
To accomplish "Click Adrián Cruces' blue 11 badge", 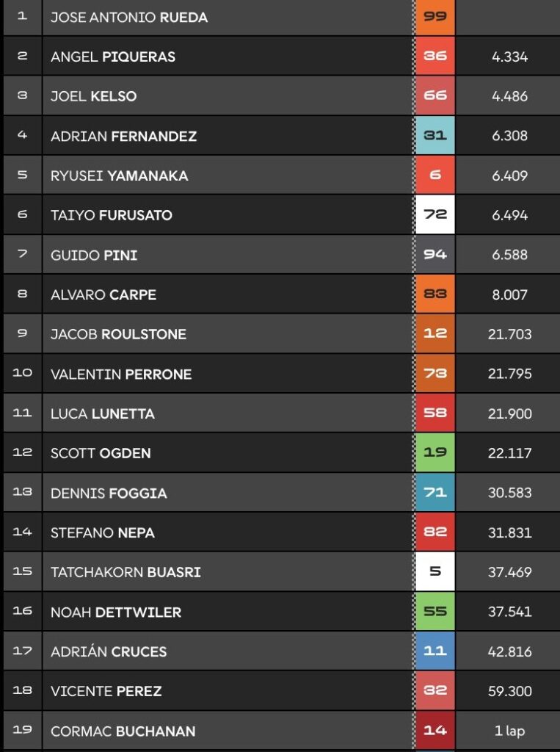I will pyautogui.click(x=435, y=651).
